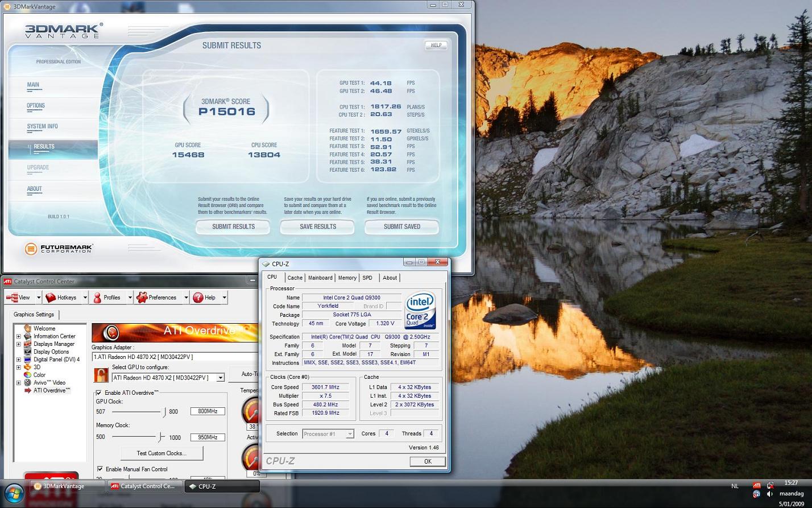Switch to CPU-Z About tab

click(x=390, y=278)
